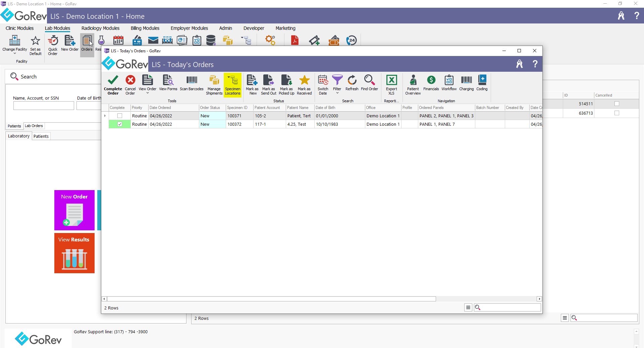Check Complete box for specimen 100371

click(x=120, y=116)
